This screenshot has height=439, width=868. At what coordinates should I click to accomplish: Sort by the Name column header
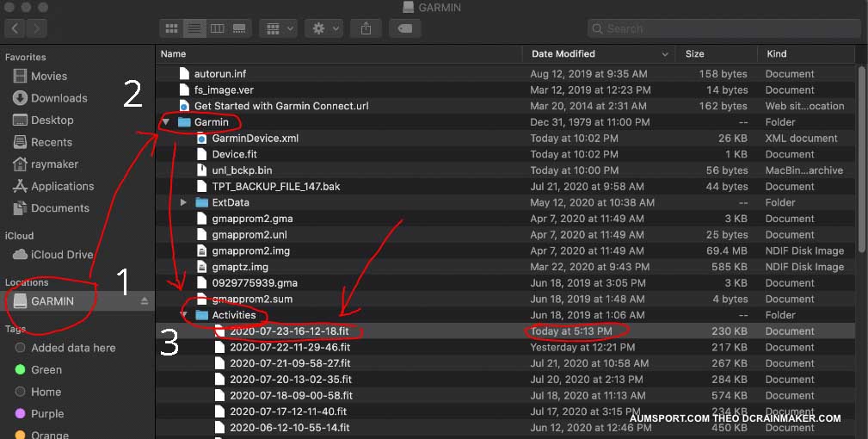(339, 53)
